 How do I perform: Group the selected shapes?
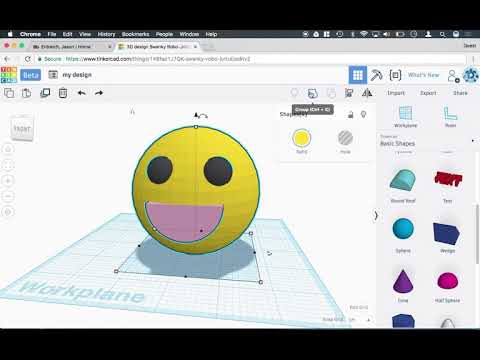coord(312,93)
